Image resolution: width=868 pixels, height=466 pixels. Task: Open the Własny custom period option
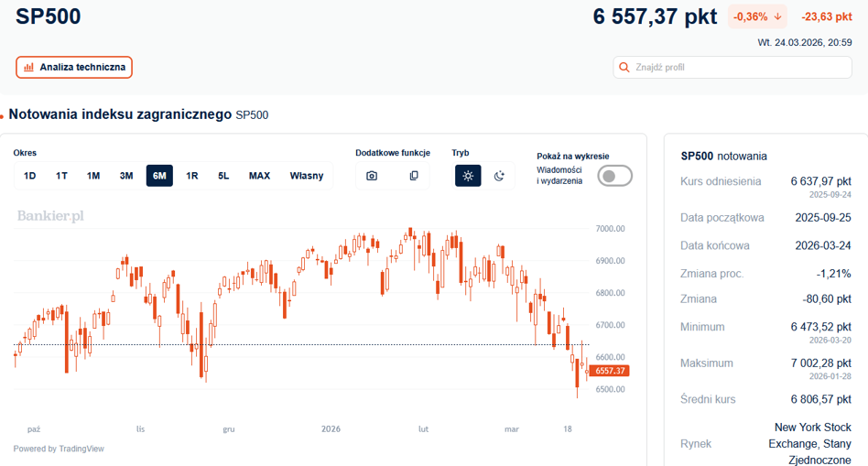(306, 176)
